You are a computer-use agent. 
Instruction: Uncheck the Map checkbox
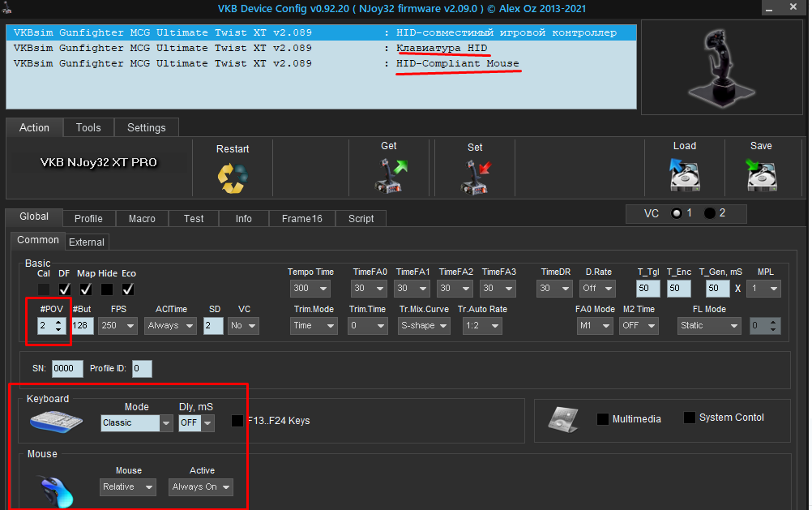click(x=86, y=289)
